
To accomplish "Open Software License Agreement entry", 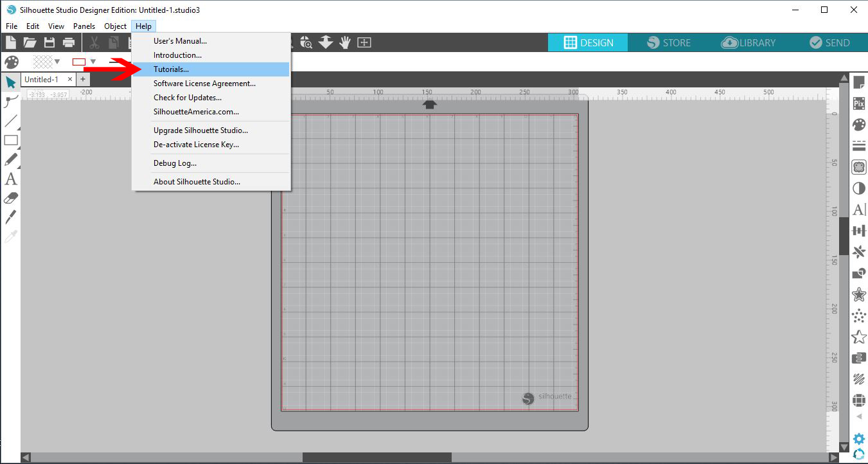I will pos(211,84).
